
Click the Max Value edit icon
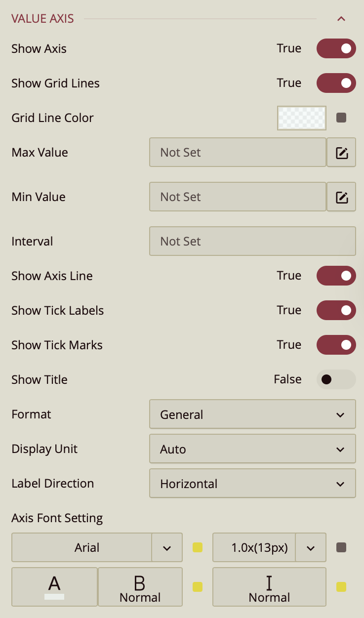tap(341, 153)
